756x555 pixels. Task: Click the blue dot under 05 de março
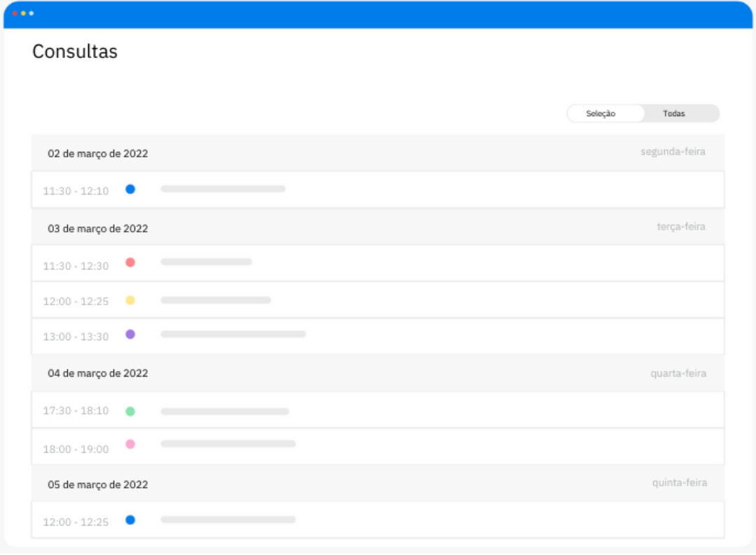click(x=130, y=520)
